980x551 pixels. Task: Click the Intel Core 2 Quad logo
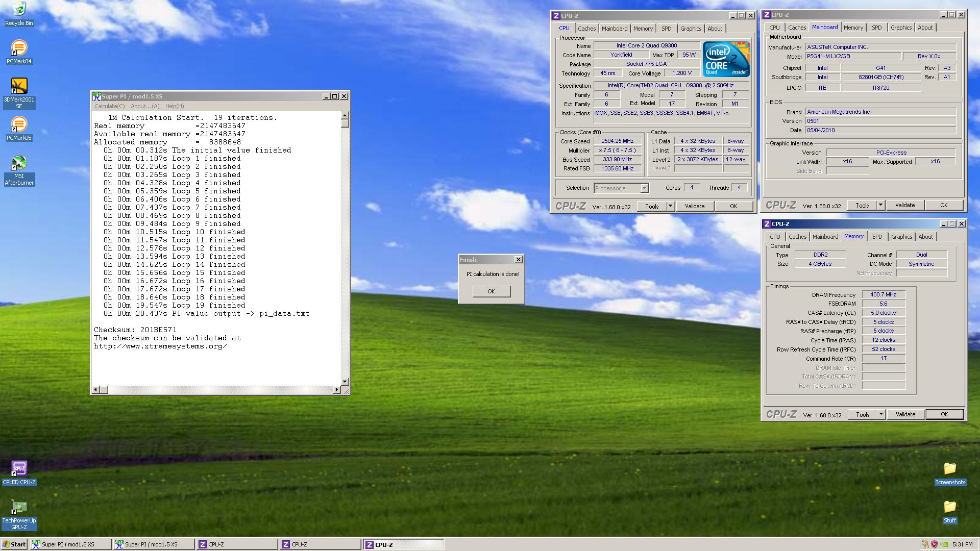pos(726,59)
